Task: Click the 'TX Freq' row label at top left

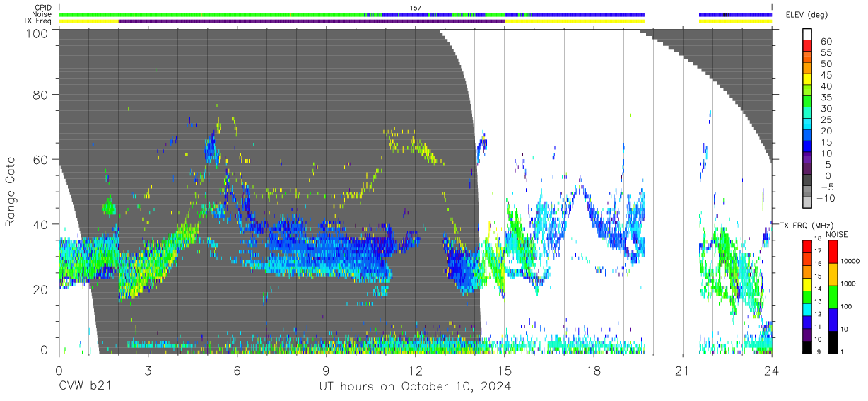Action: [38, 21]
